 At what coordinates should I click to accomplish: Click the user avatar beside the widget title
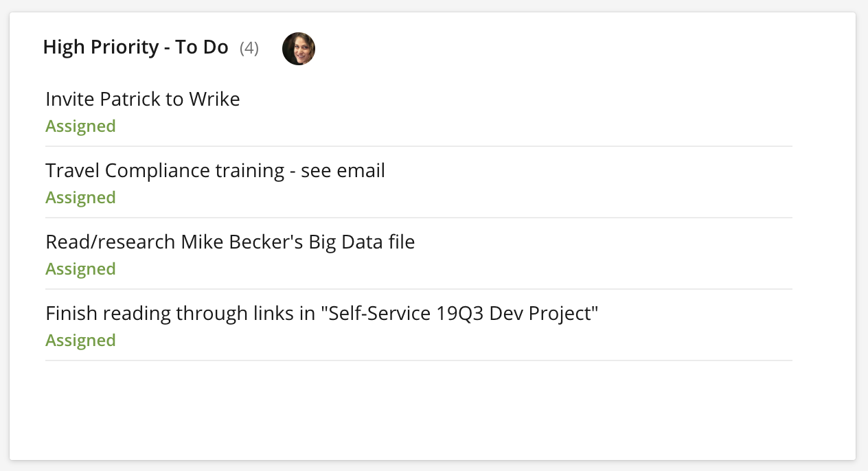[x=299, y=49]
